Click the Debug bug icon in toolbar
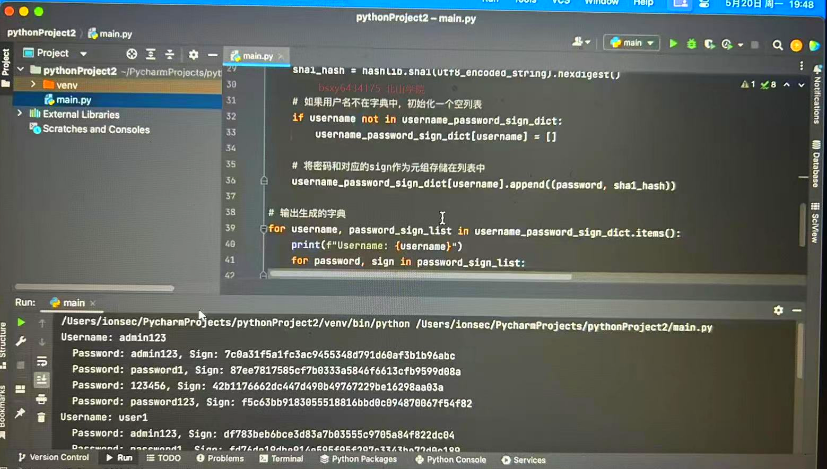Image resolution: width=827 pixels, height=469 pixels. click(691, 44)
